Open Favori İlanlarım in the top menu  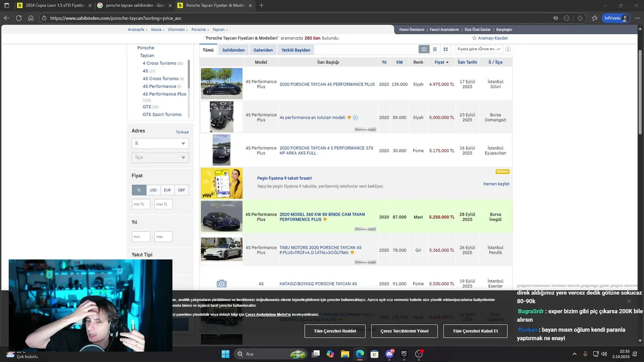tap(412, 30)
